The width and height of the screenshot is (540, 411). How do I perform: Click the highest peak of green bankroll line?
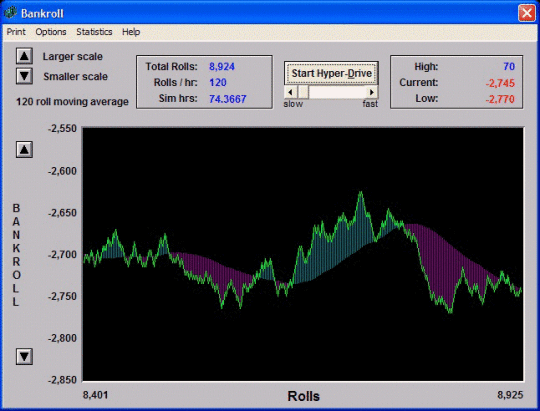tap(361, 192)
